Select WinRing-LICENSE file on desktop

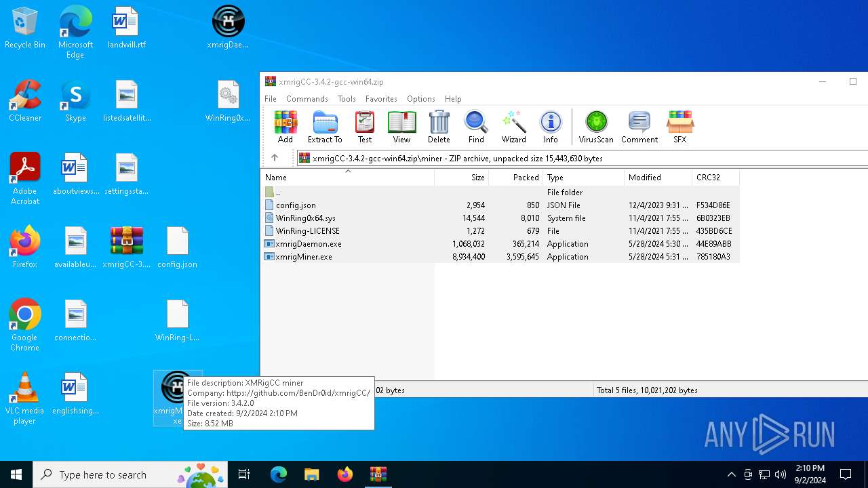[177, 321]
